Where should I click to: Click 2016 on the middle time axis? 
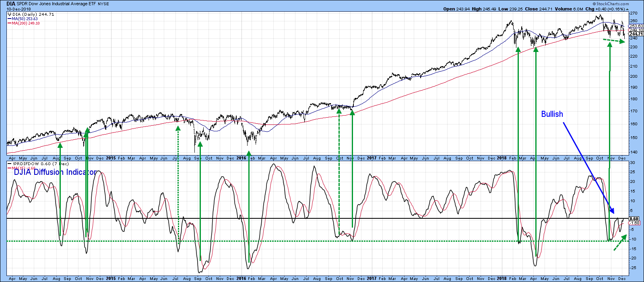[241, 158]
